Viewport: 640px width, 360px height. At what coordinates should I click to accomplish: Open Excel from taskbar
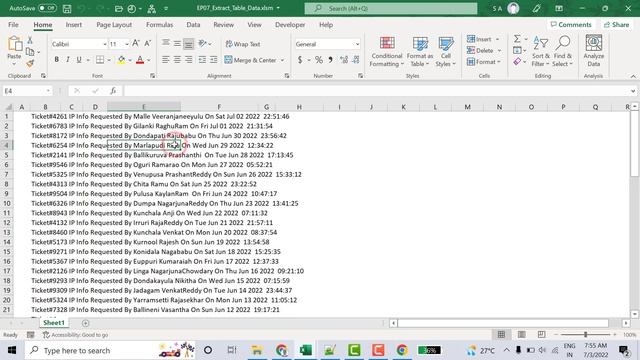click(x=306, y=350)
